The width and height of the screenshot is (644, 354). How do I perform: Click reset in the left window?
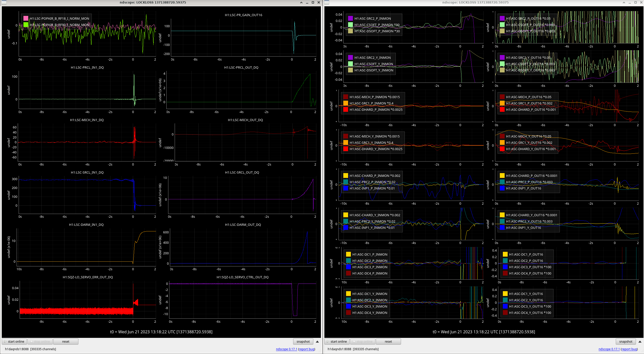(x=66, y=342)
